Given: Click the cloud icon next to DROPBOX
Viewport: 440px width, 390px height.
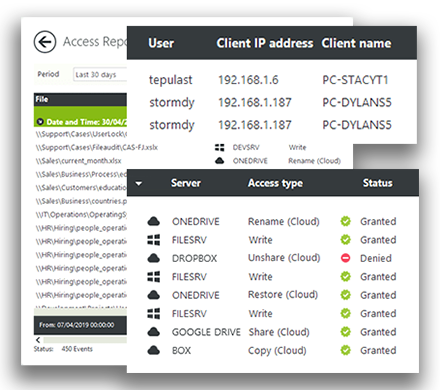Looking at the screenshot, I should (154, 258).
